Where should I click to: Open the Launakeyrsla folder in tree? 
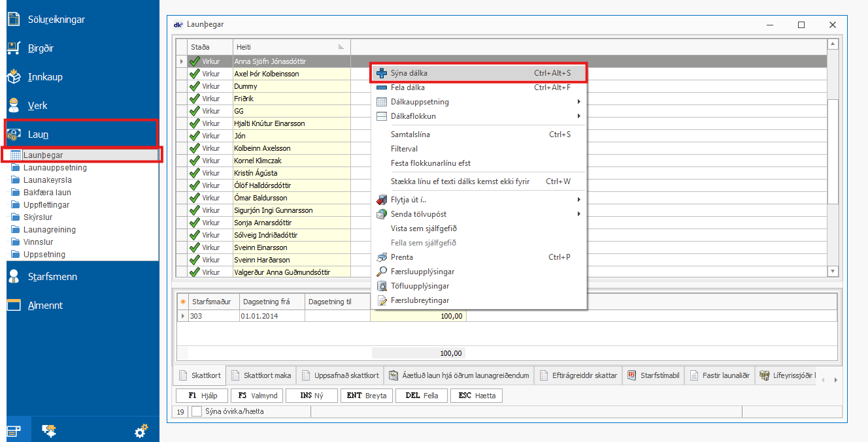point(47,180)
